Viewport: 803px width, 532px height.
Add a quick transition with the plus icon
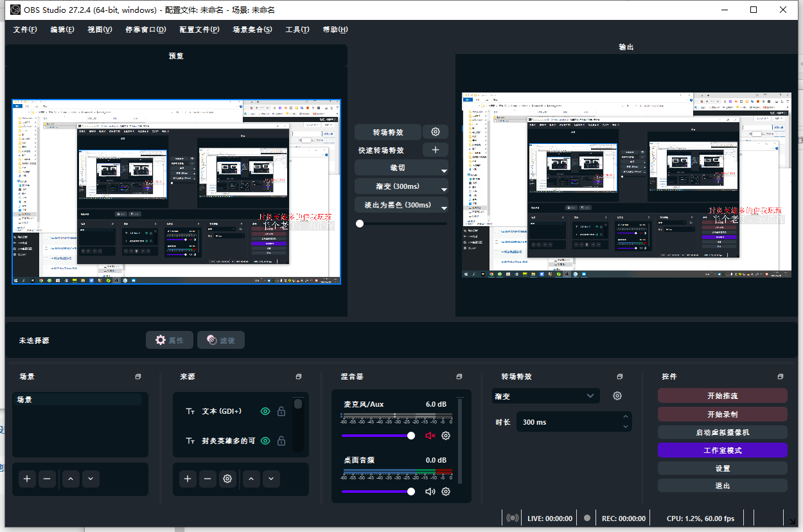[436, 150]
